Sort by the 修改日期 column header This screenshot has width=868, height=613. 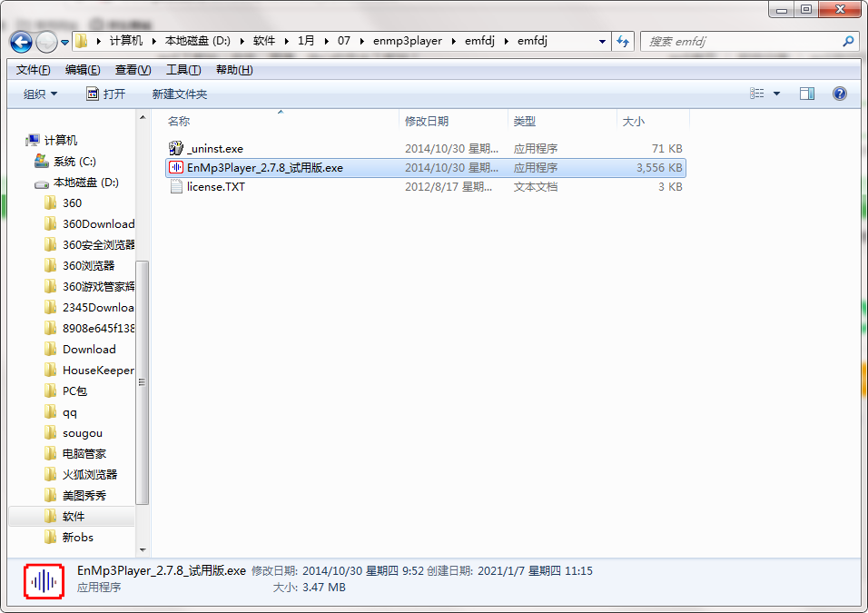coord(426,122)
